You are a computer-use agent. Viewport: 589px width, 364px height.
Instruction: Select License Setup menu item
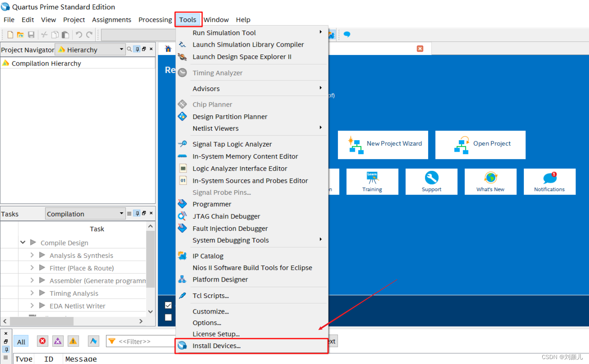click(x=252, y=334)
